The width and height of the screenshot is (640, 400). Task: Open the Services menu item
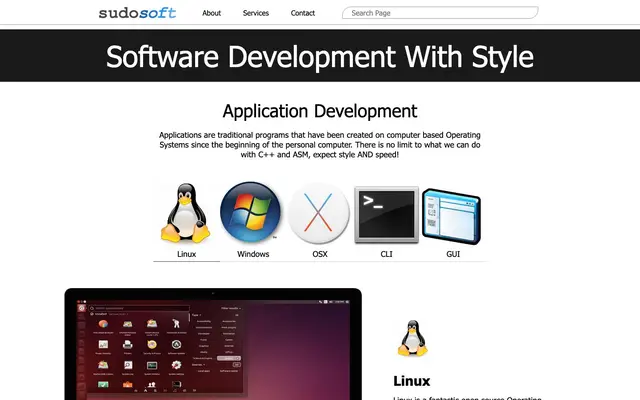point(256,13)
